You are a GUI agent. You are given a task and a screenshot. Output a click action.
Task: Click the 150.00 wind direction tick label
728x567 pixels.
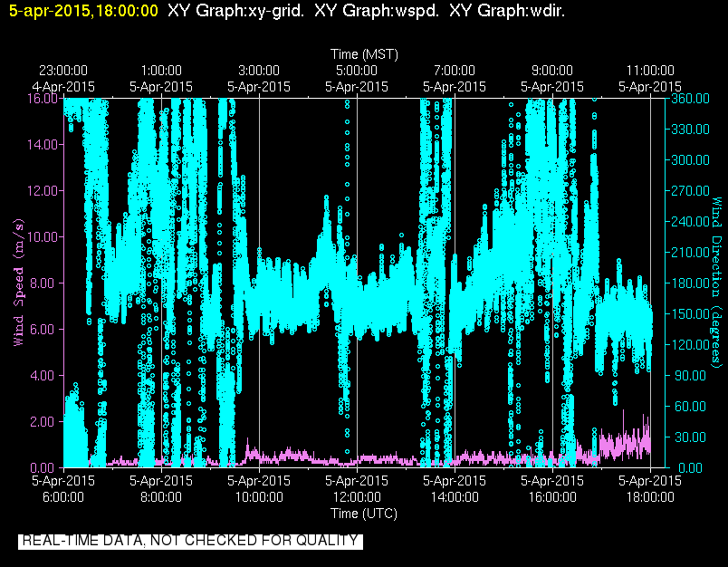(690, 314)
